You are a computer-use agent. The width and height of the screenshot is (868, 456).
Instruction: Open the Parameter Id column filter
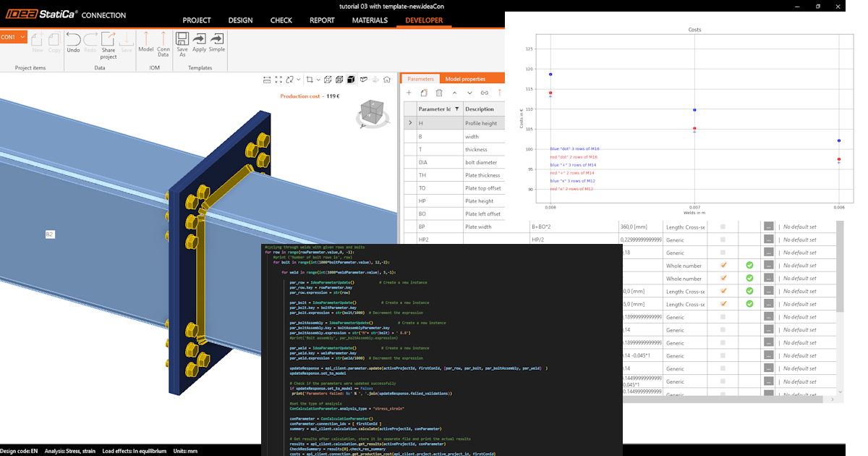click(x=457, y=109)
